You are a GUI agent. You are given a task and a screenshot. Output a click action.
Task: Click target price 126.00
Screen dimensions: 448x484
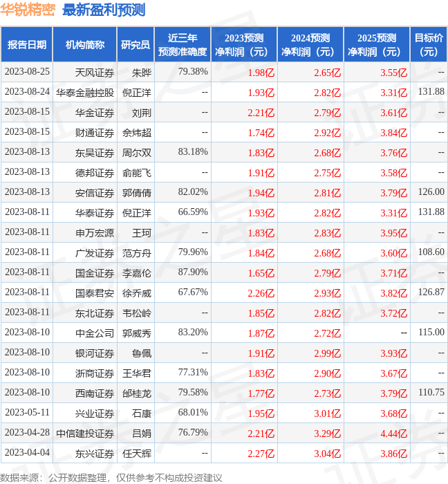[x=431, y=192]
